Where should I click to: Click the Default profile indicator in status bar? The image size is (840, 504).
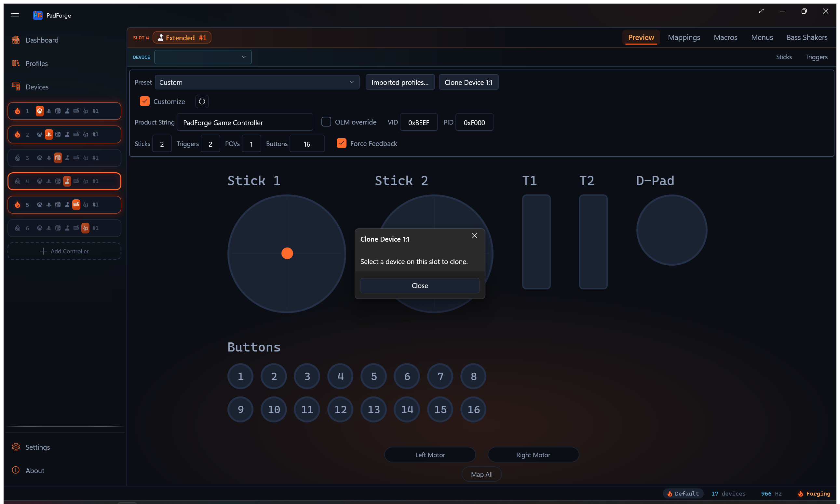coord(683,494)
